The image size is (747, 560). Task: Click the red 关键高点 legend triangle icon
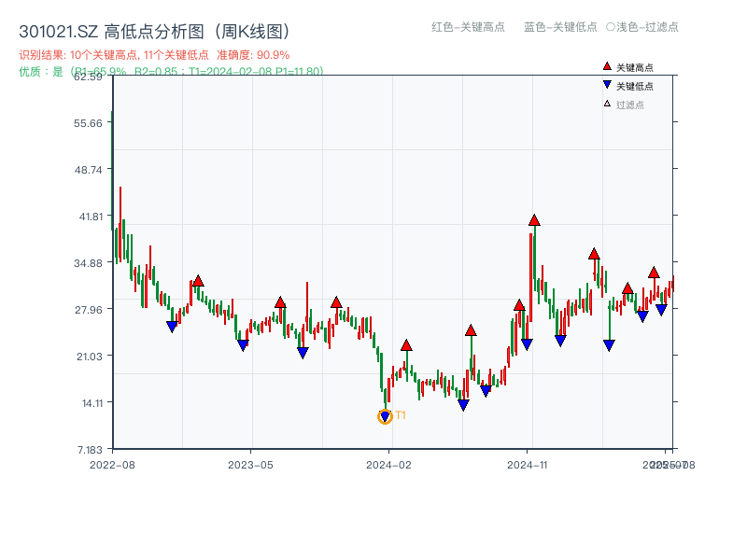(607, 66)
